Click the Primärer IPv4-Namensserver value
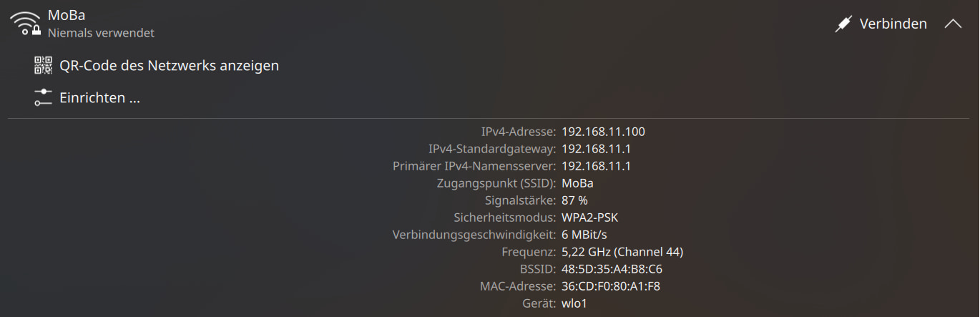980x317 pixels. point(596,166)
